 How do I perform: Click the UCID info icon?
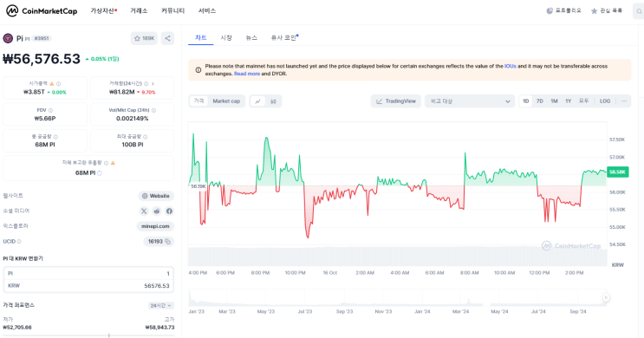19,242
